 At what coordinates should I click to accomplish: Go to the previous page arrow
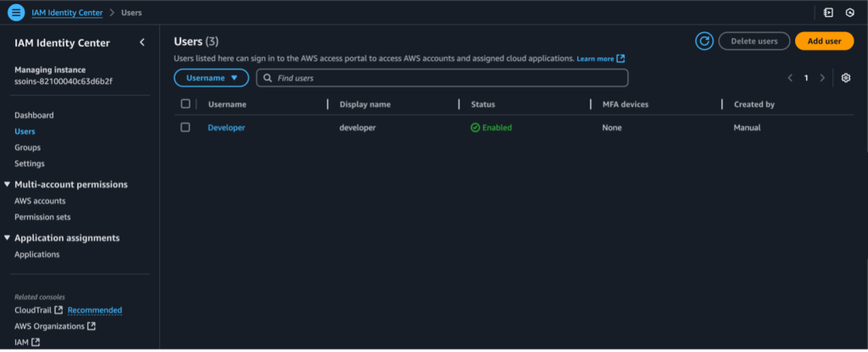click(790, 78)
